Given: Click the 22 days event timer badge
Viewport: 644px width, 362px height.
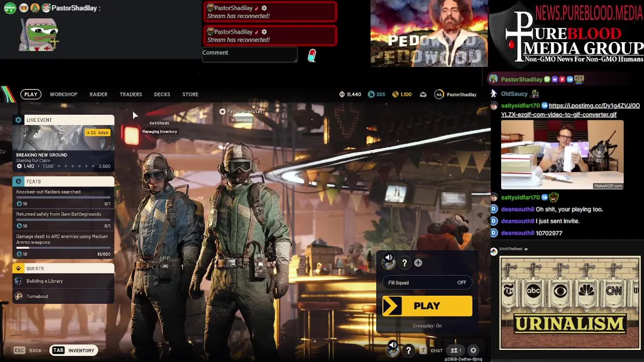Looking at the screenshot, I should tap(98, 133).
